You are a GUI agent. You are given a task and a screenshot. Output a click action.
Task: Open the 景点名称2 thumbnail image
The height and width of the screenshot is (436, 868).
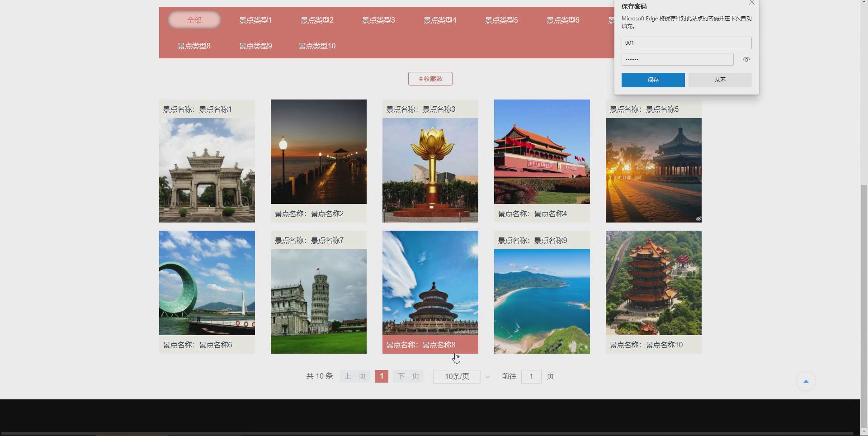click(x=318, y=152)
